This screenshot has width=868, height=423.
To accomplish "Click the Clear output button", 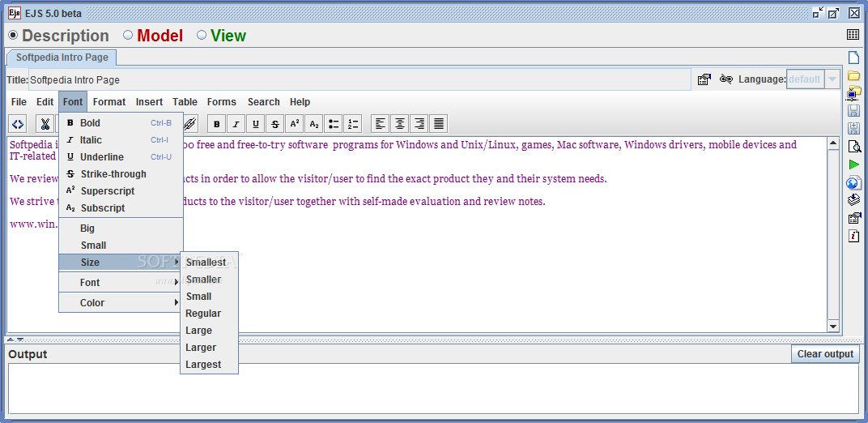I will click(x=825, y=354).
